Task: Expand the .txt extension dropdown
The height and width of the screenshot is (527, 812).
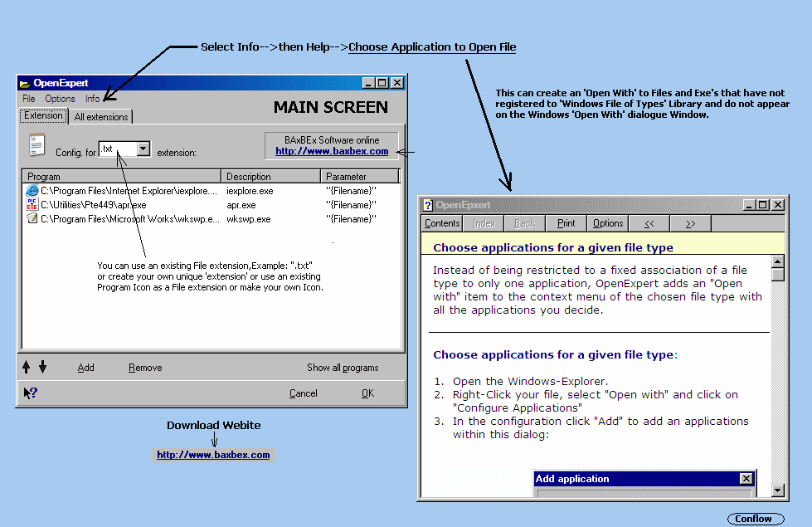Action: click(143, 149)
